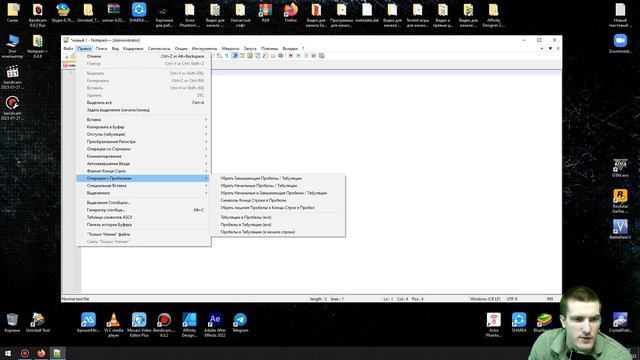This screenshot has height=360, width=640.
Task: Open Rockstar Games launcher icon
Action: click(620, 201)
